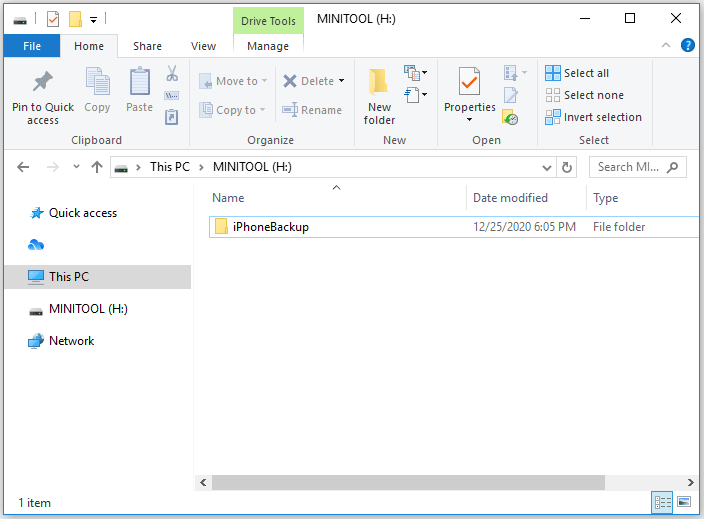
Task: Click the New folder icon
Action: tap(378, 83)
